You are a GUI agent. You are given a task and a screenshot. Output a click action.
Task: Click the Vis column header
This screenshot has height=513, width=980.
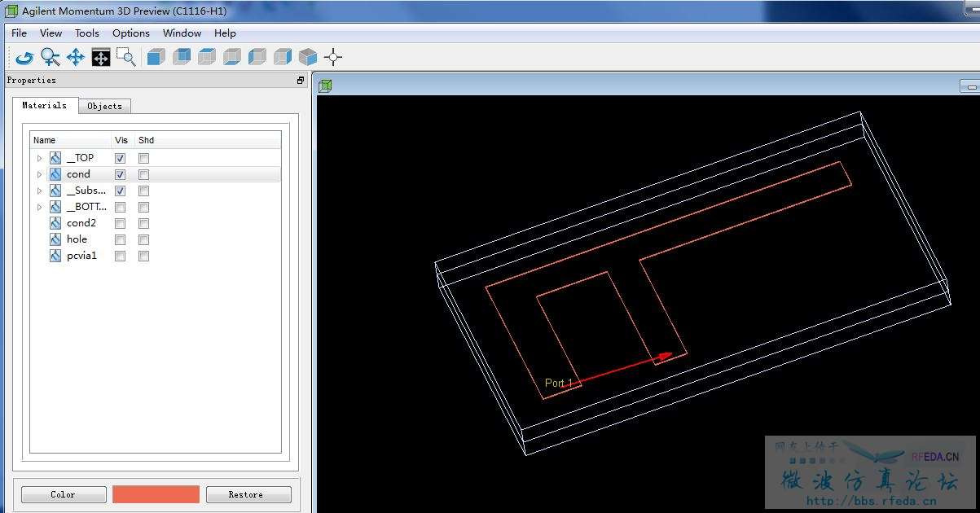coord(122,140)
